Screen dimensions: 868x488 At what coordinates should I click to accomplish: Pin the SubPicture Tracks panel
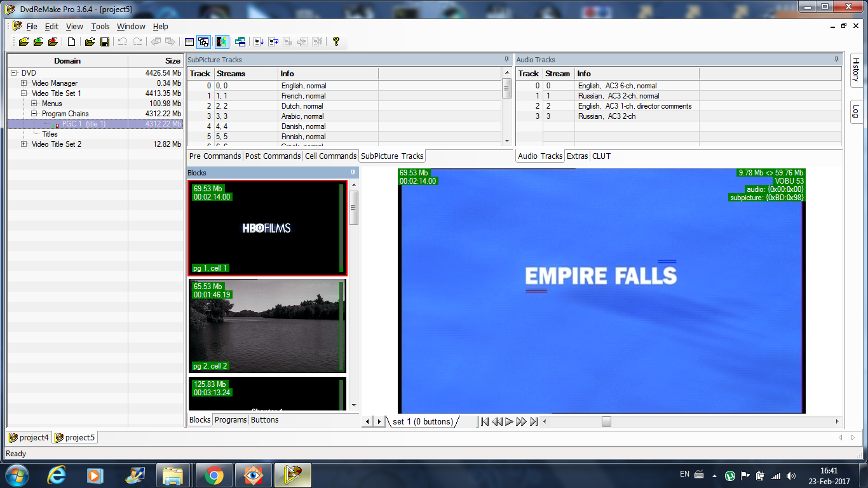pyautogui.click(x=506, y=59)
